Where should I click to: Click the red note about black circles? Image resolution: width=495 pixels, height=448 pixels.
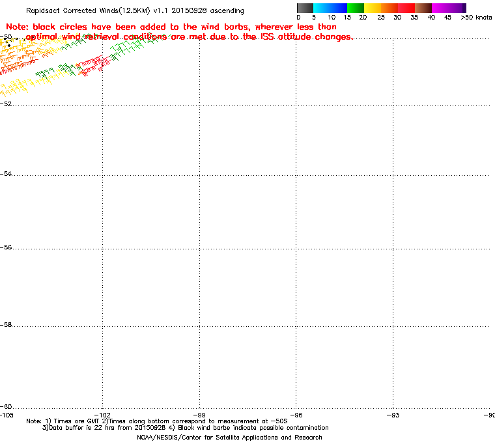(179, 32)
